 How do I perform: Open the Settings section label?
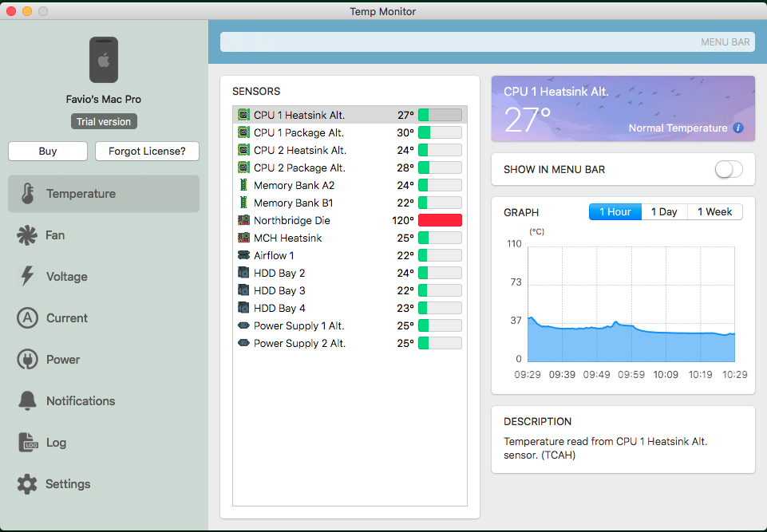point(68,484)
